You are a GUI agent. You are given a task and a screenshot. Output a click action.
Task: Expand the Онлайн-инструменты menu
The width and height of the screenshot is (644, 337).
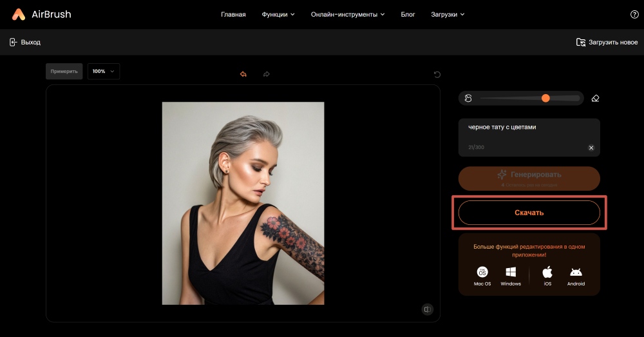[347, 14]
